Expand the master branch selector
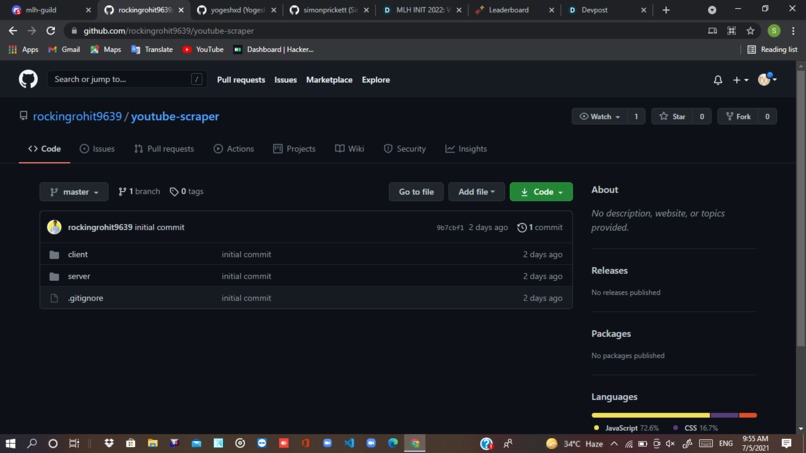This screenshot has width=806, height=453. pyautogui.click(x=74, y=192)
